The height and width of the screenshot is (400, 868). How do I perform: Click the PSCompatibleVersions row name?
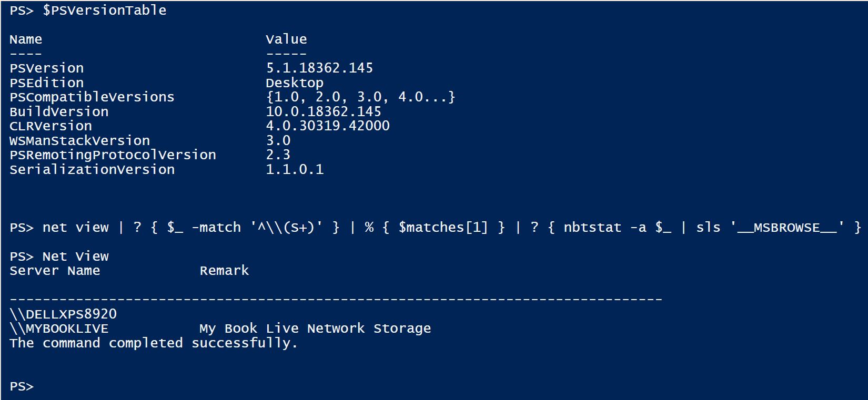pos(92,97)
